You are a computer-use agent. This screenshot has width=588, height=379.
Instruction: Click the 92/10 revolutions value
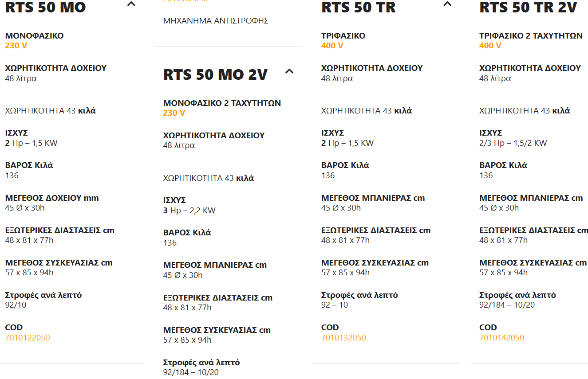click(16, 305)
